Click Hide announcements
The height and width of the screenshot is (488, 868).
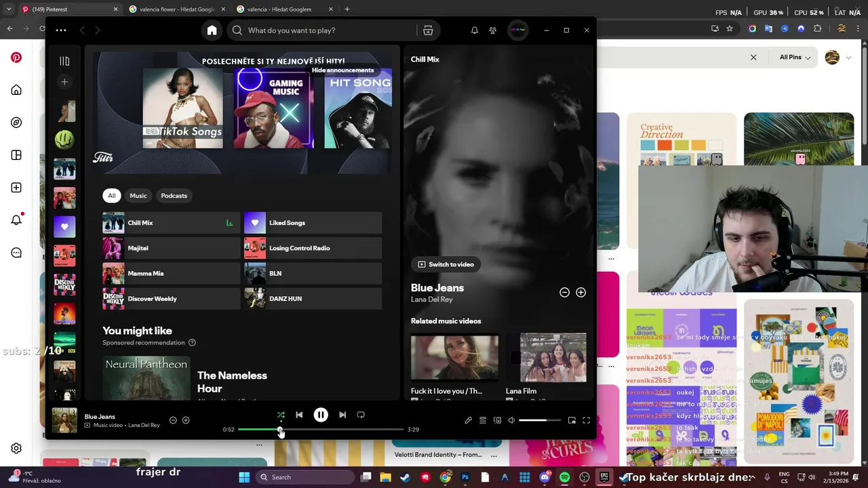tap(342, 70)
